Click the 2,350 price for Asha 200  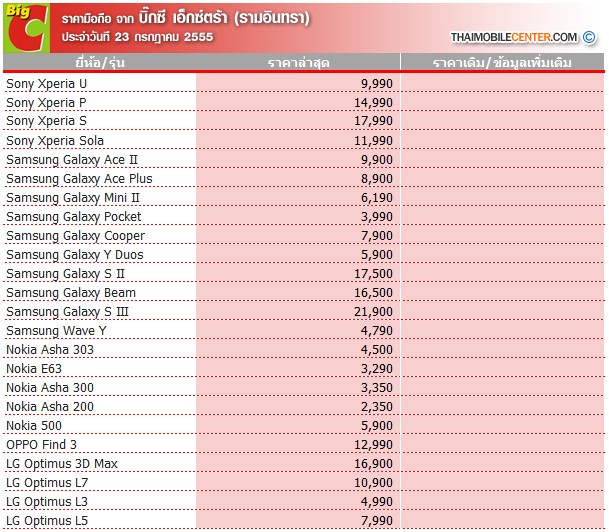377,407
